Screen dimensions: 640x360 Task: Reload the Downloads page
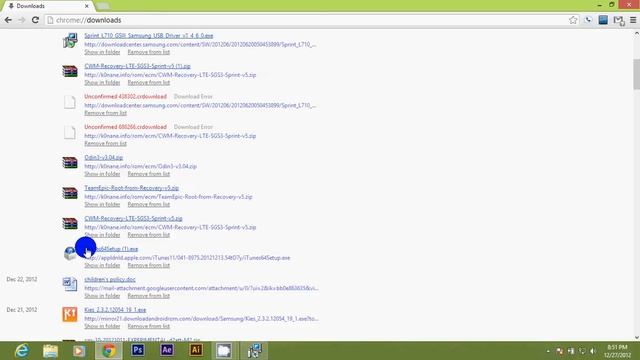coord(36,20)
